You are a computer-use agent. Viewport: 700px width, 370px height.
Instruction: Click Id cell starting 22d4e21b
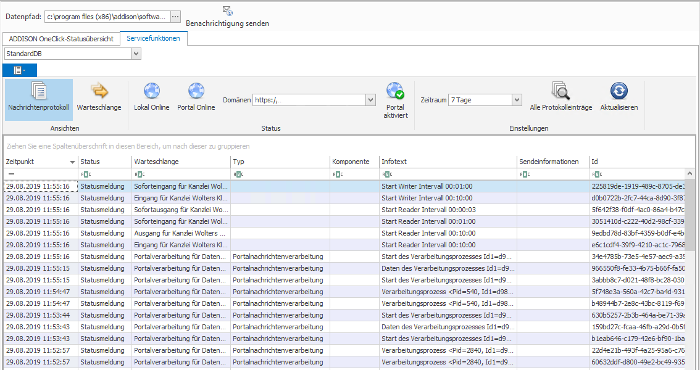click(x=637, y=350)
